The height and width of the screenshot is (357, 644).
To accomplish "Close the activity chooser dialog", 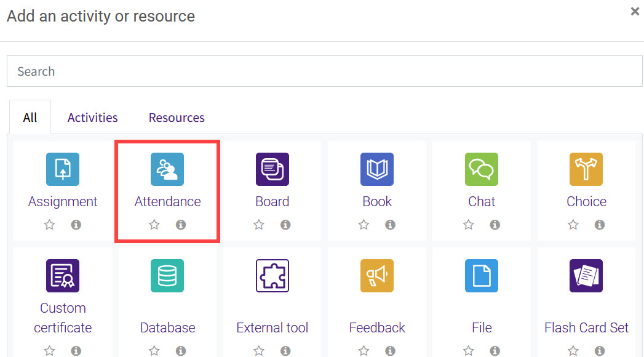I will [634, 11].
